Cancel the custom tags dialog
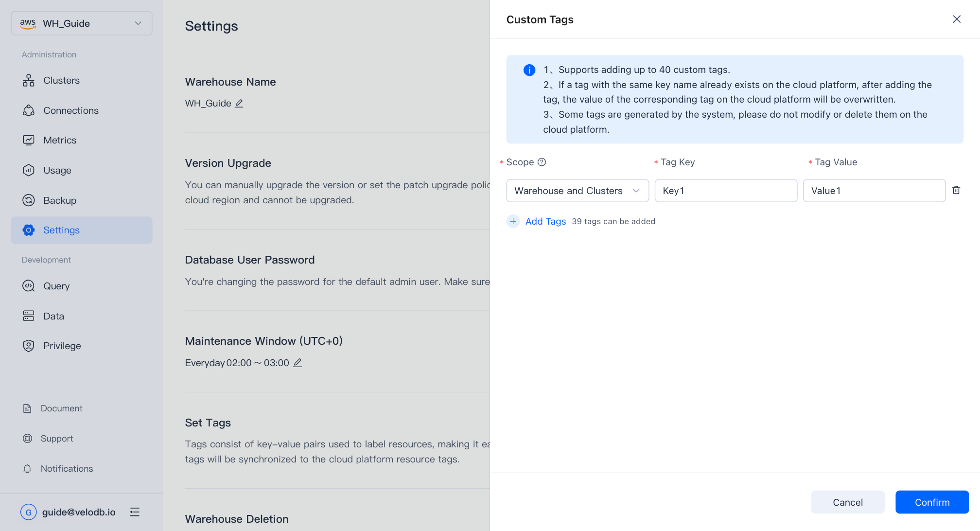This screenshot has width=980, height=531. (847, 502)
